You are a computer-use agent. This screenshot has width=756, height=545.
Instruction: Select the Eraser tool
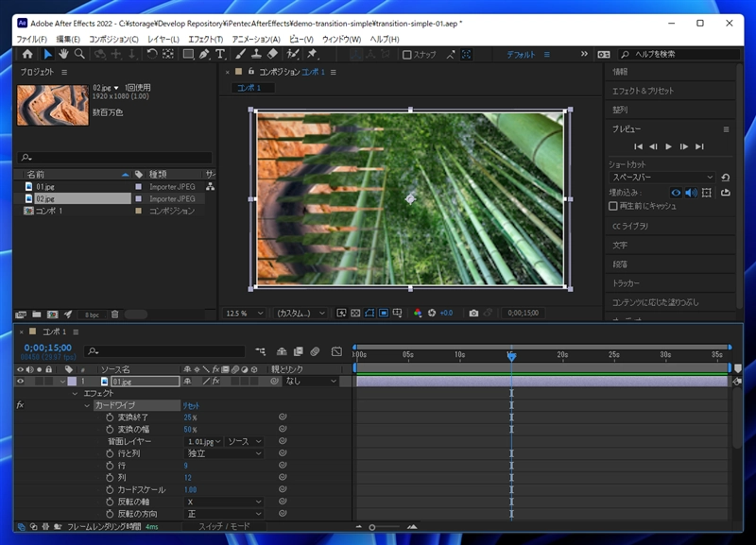(x=273, y=54)
